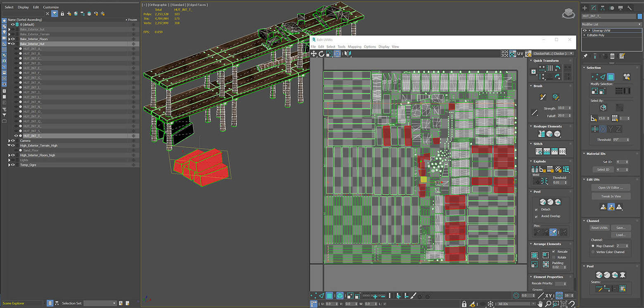The image size is (644, 308).
Task: Enable the Rotate checkbox in Arrange Elements
Action: [x=554, y=257]
